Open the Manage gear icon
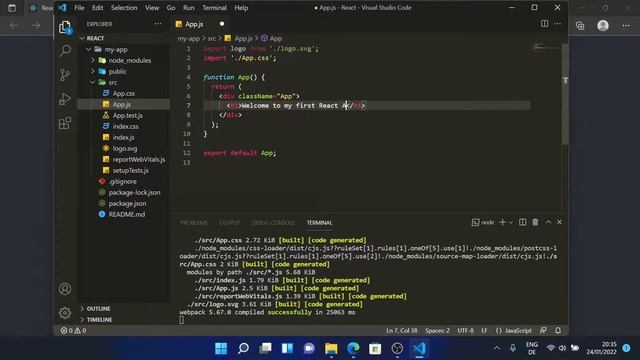 65,313
